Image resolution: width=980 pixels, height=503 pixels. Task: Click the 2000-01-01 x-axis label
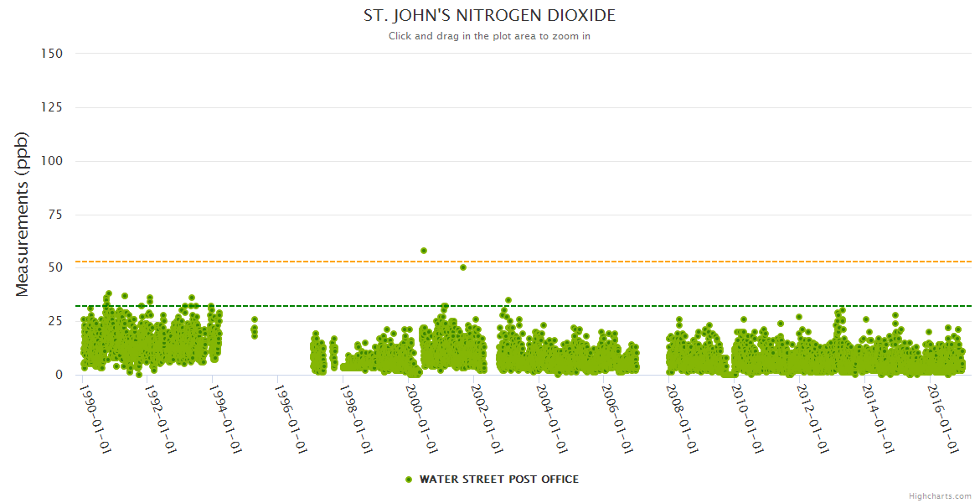421,419
